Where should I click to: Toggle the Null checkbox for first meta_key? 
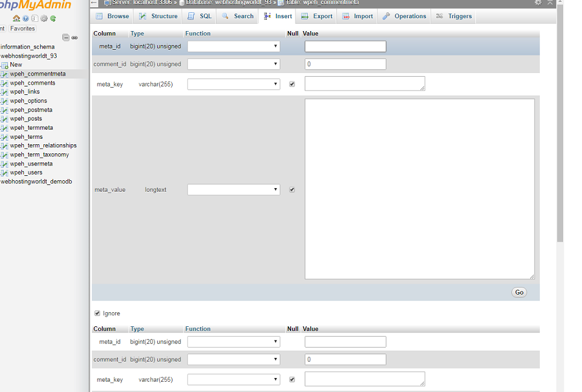tap(292, 84)
